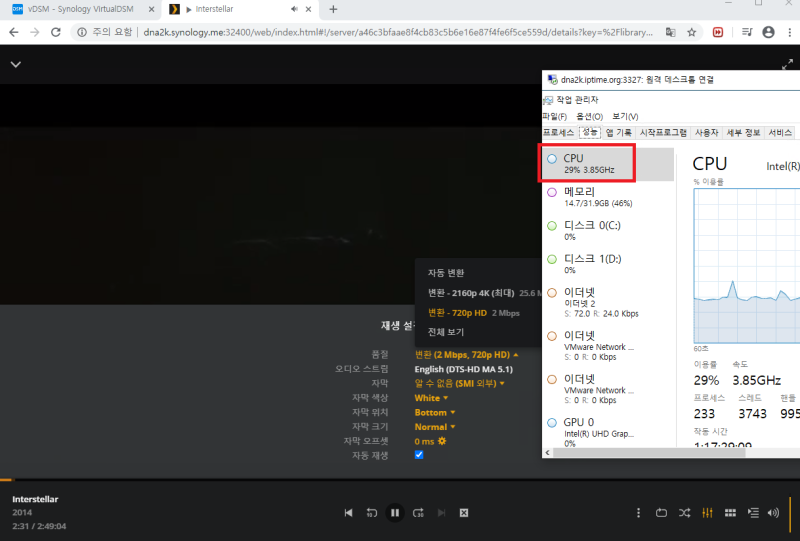The width and height of the screenshot is (800, 541).
Task: Open the chapter grid view icon
Action: pyautogui.click(x=730, y=512)
